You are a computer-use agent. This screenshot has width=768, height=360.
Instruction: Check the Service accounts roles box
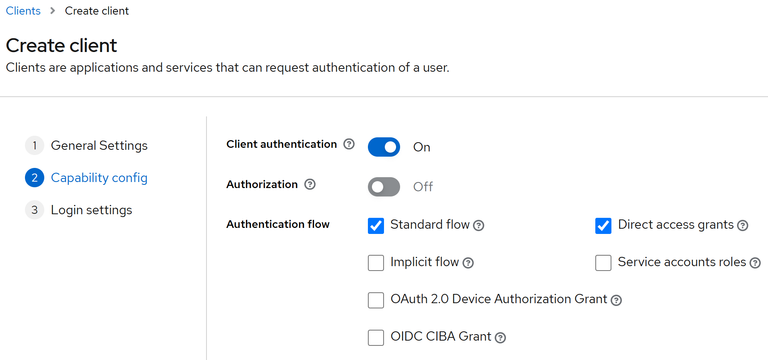pos(603,263)
